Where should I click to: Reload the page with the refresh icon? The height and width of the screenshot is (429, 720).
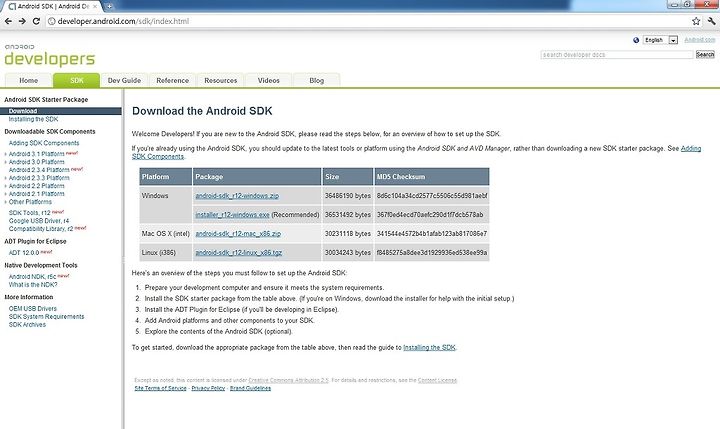coord(36,21)
